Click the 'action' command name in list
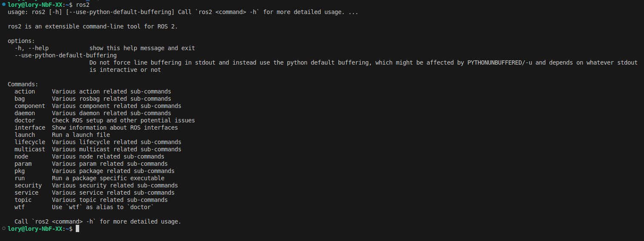The image size is (644, 241). click(x=25, y=91)
